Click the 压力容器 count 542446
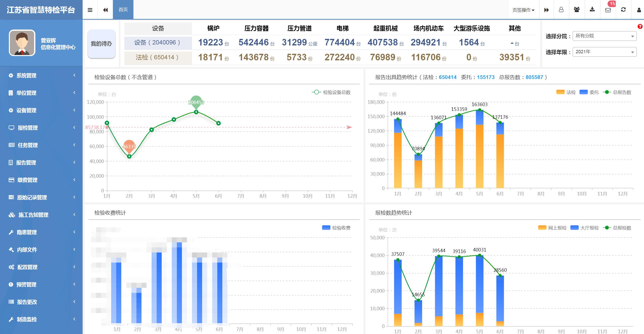 pos(253,42)
